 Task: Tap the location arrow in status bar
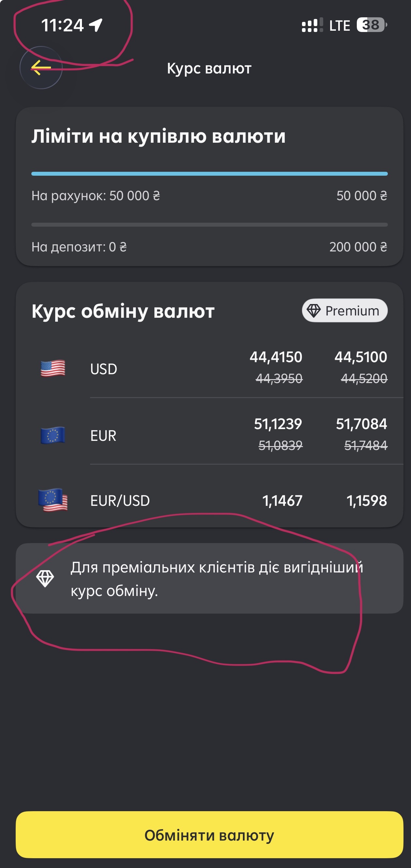(x=96, y=25)
